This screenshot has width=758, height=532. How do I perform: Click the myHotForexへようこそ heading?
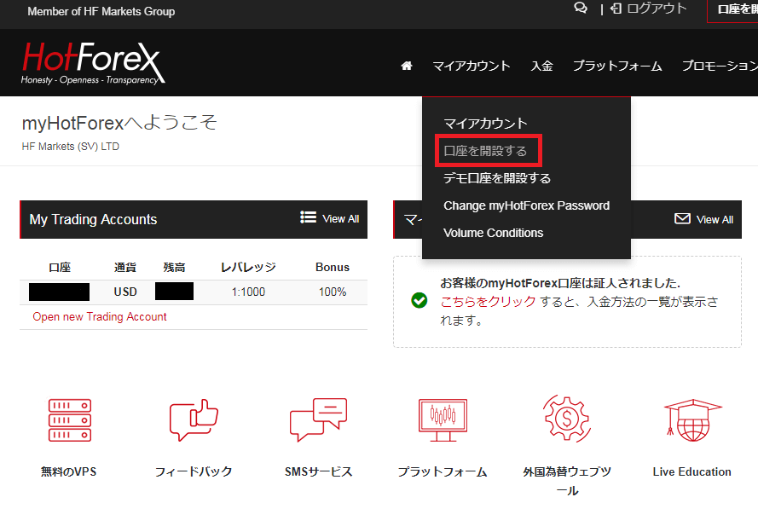click(119, 123)
